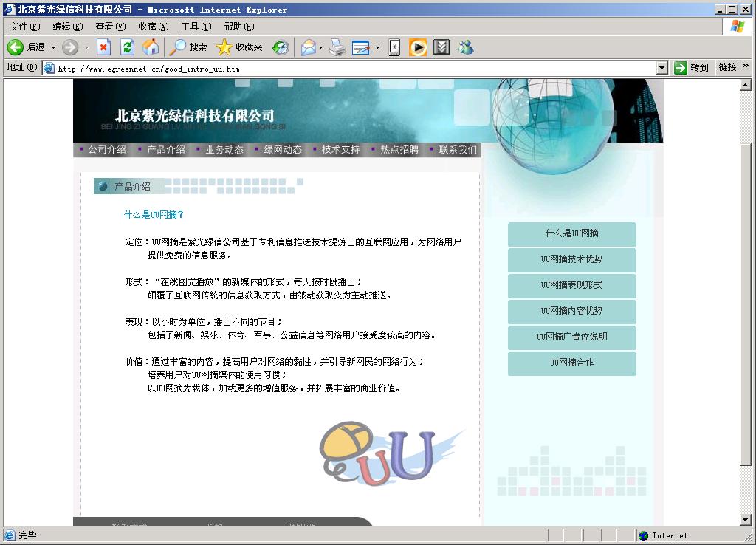Viewport: 756px width, 545px height.
Task: Open the 查看(V) menu
Action: (111, 27)
